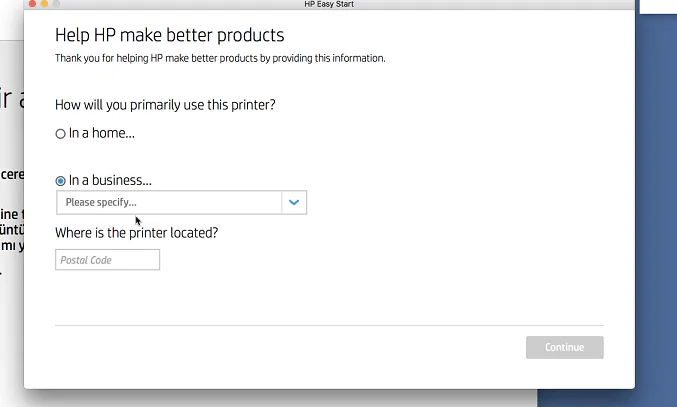Click the "Where is the printer located?" label
The width and height of the screenshot is (677, 407).
point(136,232)
